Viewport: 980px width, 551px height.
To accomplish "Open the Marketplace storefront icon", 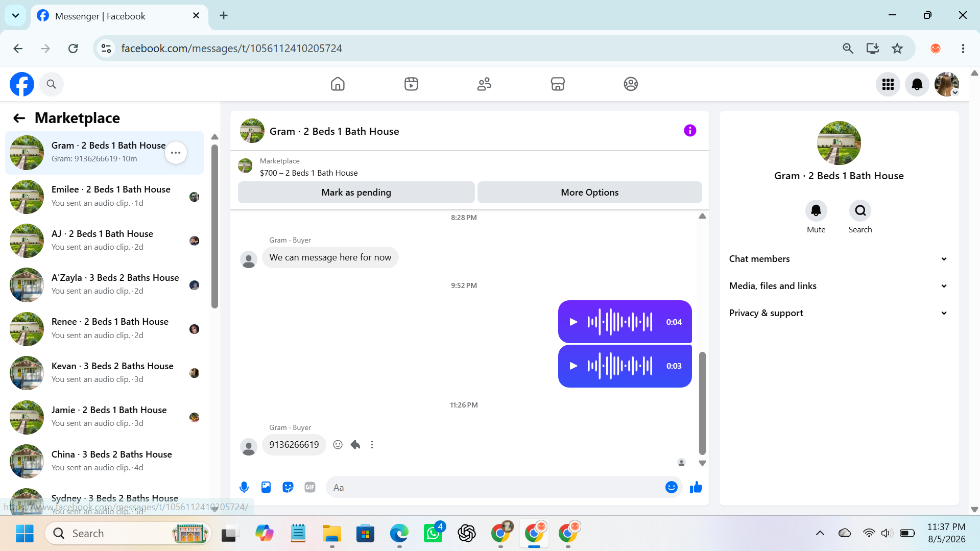I will pos(558,84).
